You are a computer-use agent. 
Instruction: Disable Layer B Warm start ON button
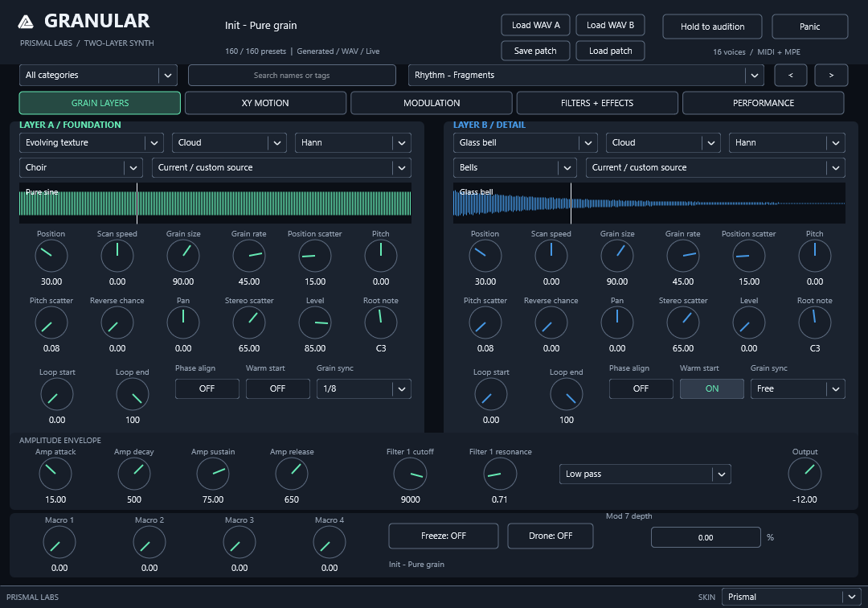712,388
